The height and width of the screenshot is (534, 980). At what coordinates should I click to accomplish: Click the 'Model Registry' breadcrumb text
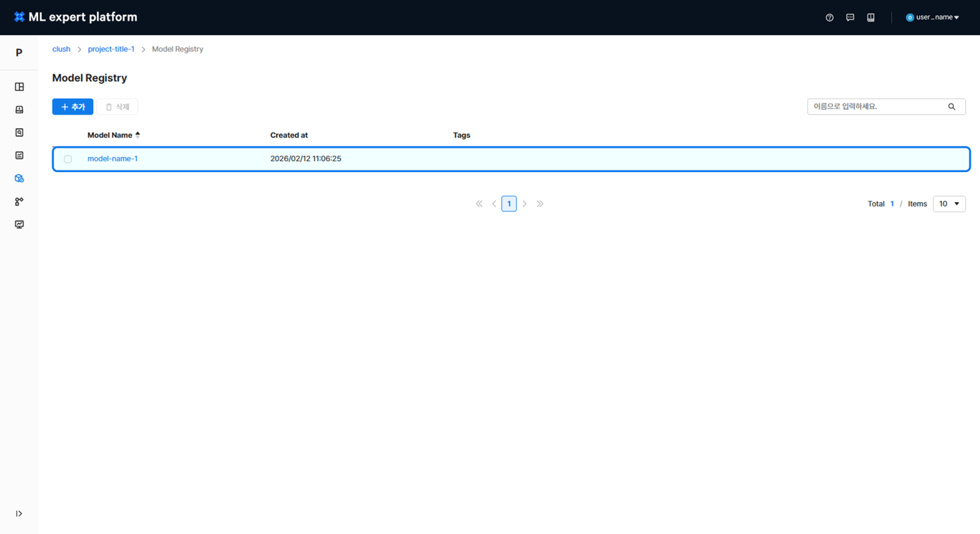pyautogui.click(x=178, y=49)
